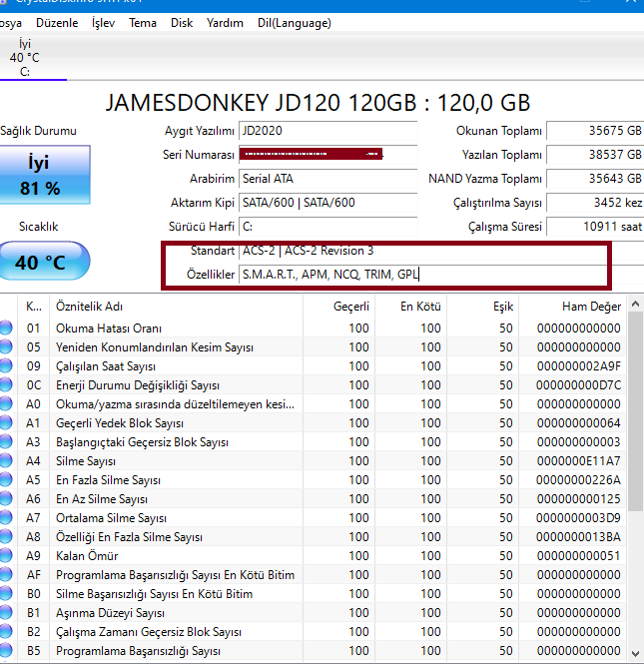
Task: Click the Sürücü Harfi C: field
Action: (328, 227)
